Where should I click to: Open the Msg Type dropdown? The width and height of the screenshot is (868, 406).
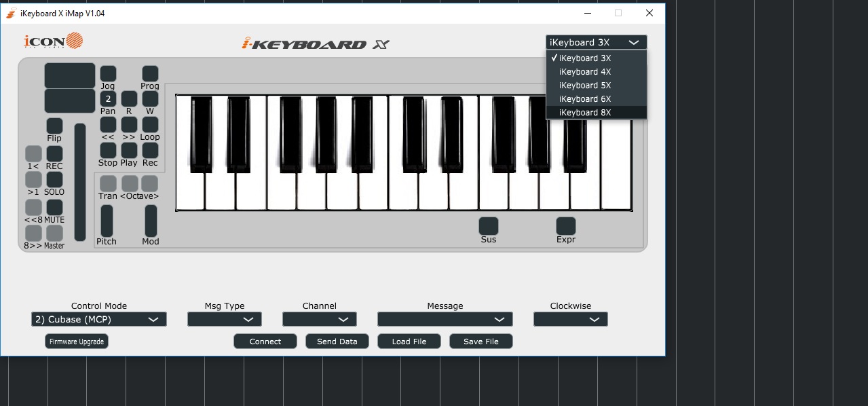click(x=225, y=319)
